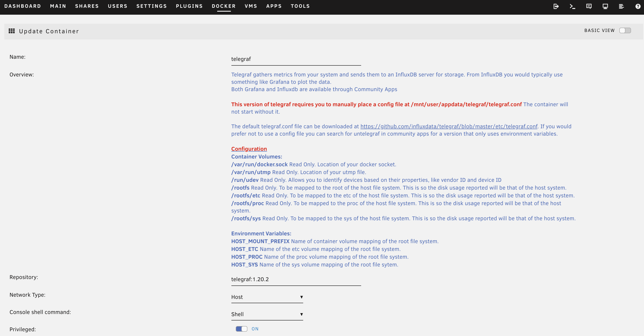Open the Network Type dropdown
The image size is (644, 336).
point(267,297)
